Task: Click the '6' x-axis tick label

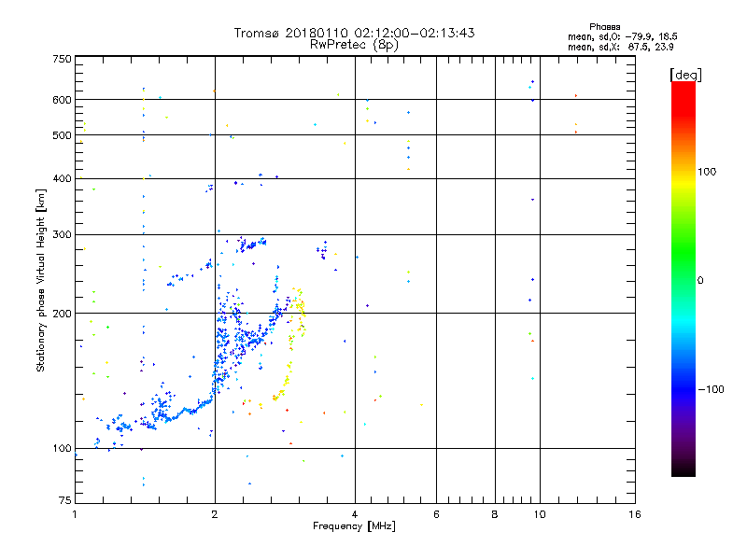Action: pos(436,514)
